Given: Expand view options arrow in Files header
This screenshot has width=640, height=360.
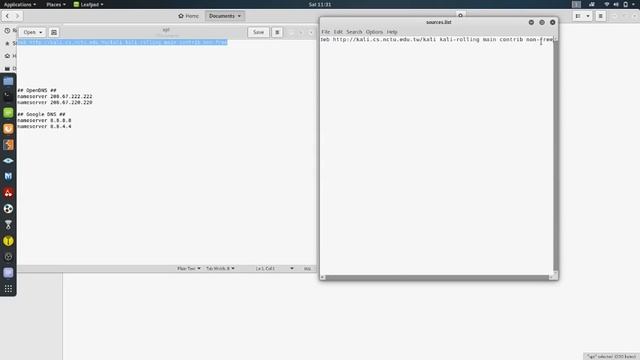Looking at the screenshot, I should [x=588, y=16].
